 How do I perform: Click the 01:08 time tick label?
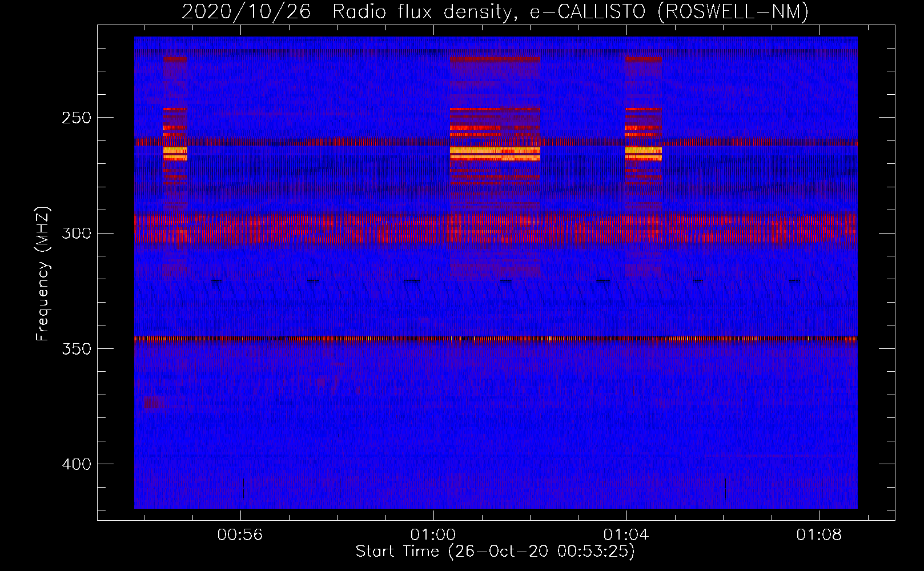point(819,534)
